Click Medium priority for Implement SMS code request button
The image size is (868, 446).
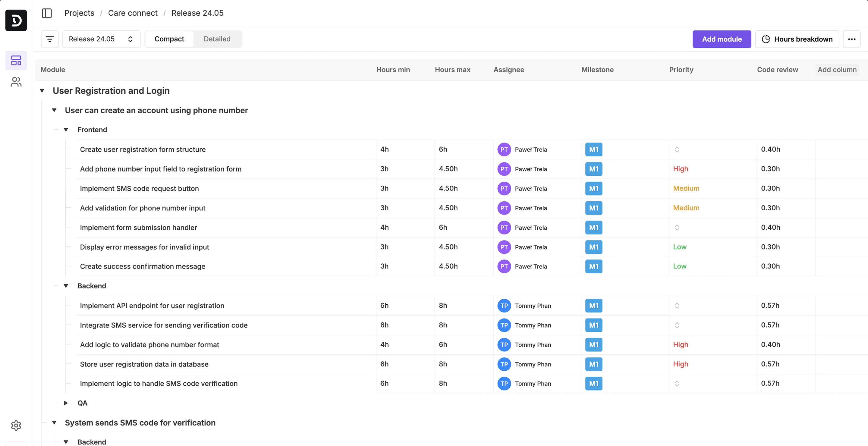[686, 189]
